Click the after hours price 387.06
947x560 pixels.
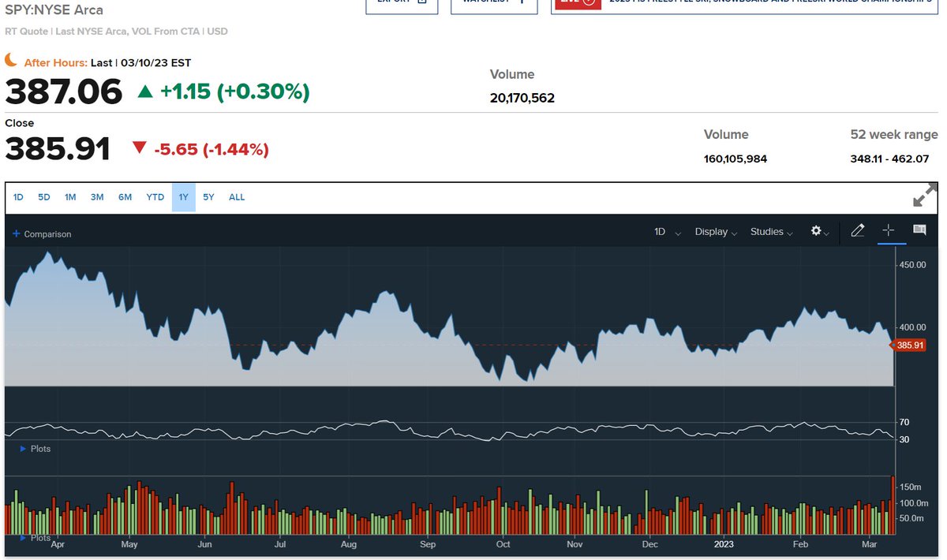pos(64,92)
